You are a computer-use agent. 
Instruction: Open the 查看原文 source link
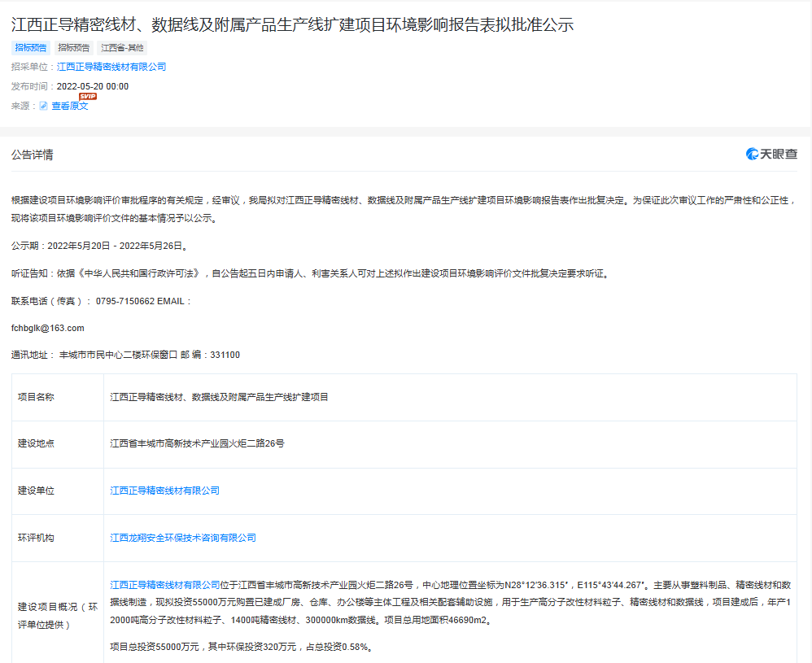(70, 106)
